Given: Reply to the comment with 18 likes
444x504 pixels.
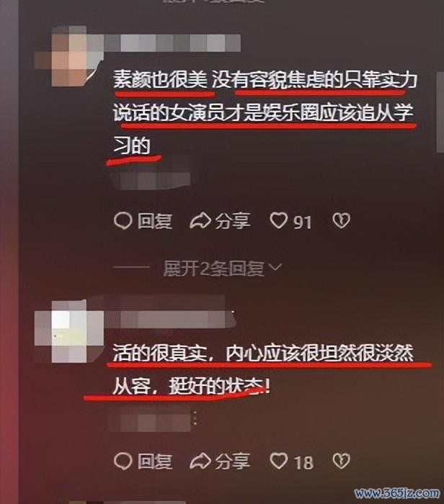Looking at the screenshot, I should click(x=143, y=462).
